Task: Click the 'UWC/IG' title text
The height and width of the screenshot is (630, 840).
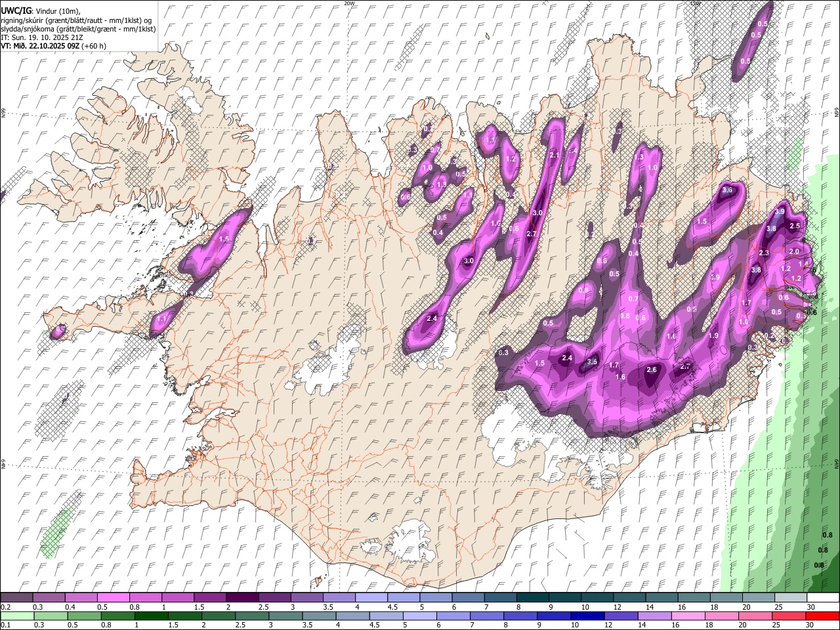Action: [x=16, y=11]
